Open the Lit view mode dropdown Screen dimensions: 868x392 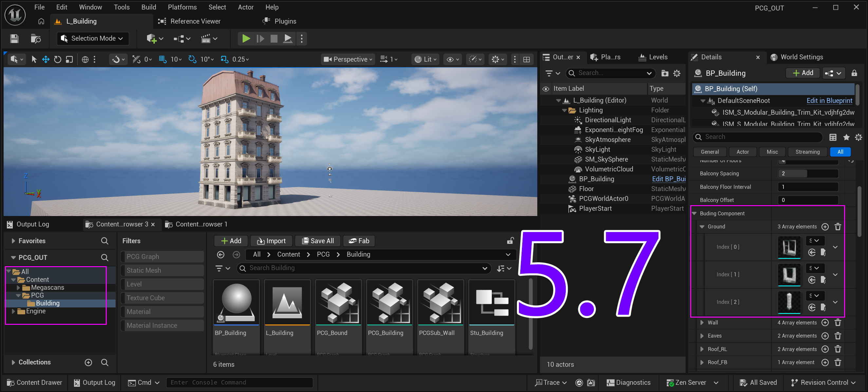click(425, 59)
